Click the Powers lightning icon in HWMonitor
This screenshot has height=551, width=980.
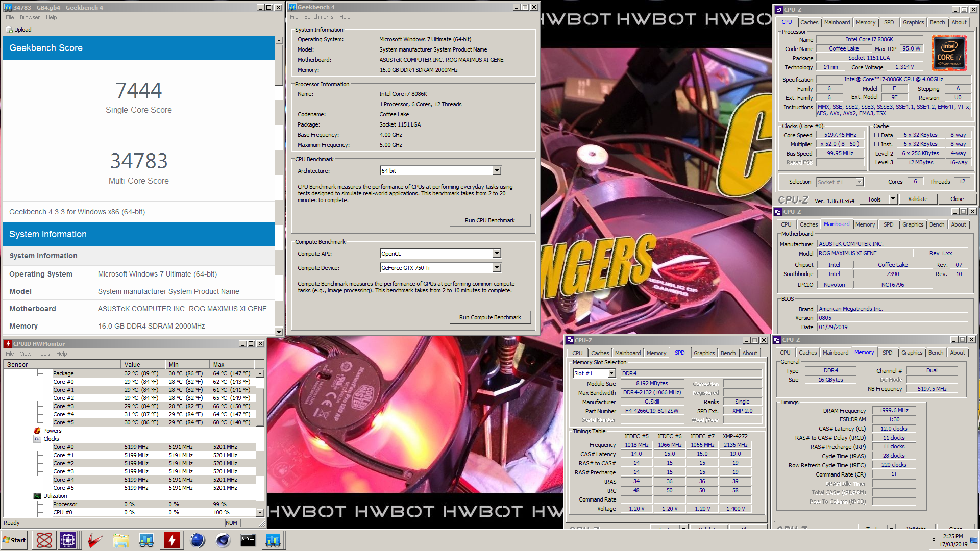click(x=37, y=431)
